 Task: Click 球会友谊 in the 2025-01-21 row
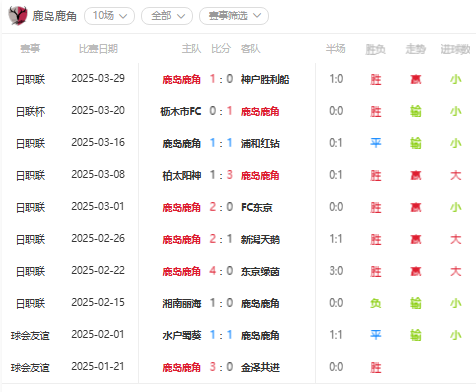pyautogui.click(x=30, y=367)
